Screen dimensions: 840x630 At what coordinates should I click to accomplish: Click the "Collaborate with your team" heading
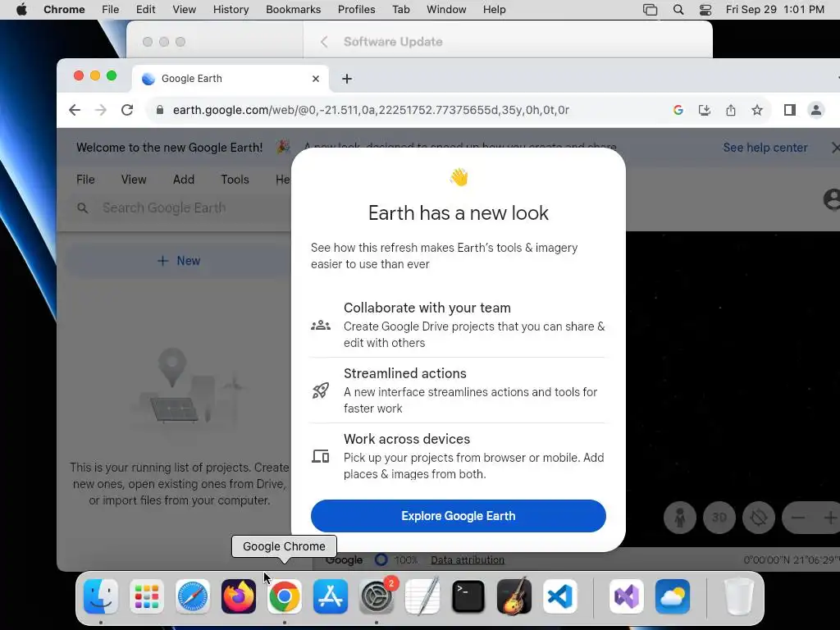(x=427, y=308)
